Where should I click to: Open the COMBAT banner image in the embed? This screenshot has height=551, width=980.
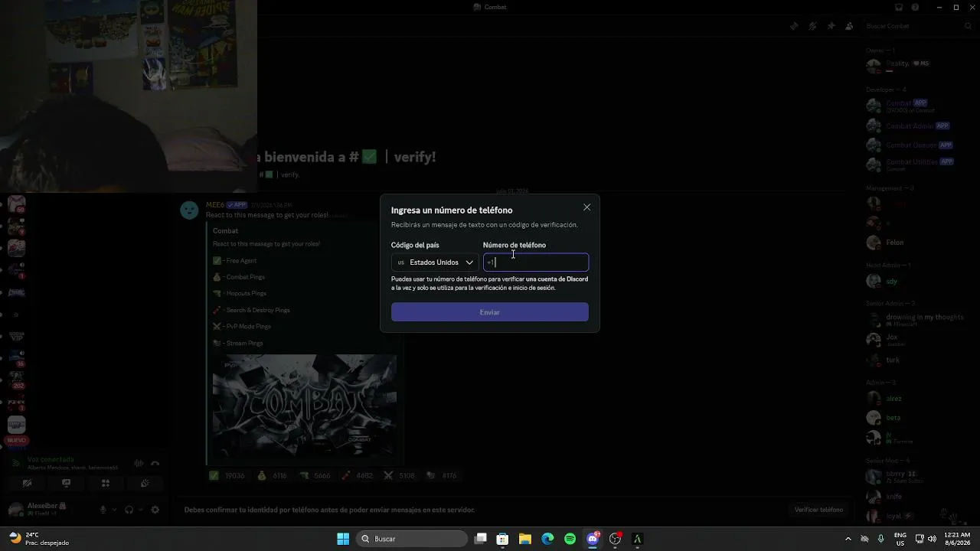305,405
